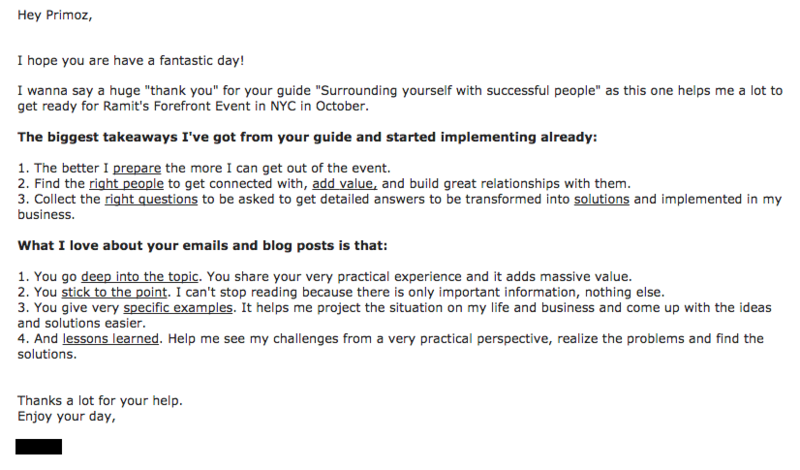Click the underlined 'right questions' text

pyautogui.click(x=151, y=200)
